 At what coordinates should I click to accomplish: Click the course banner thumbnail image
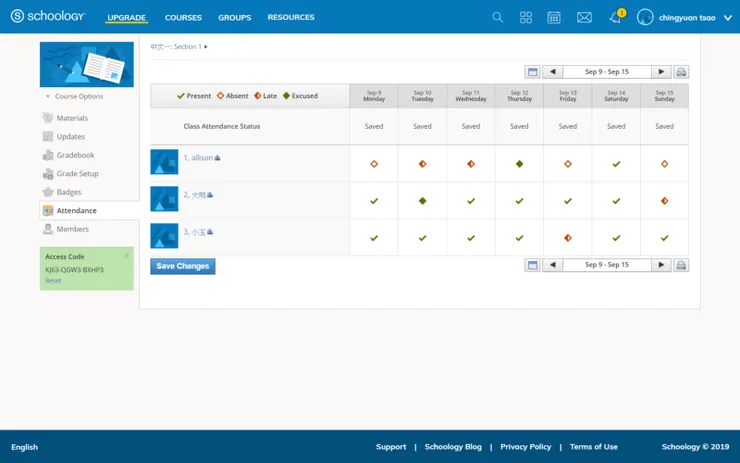(87, 65)
